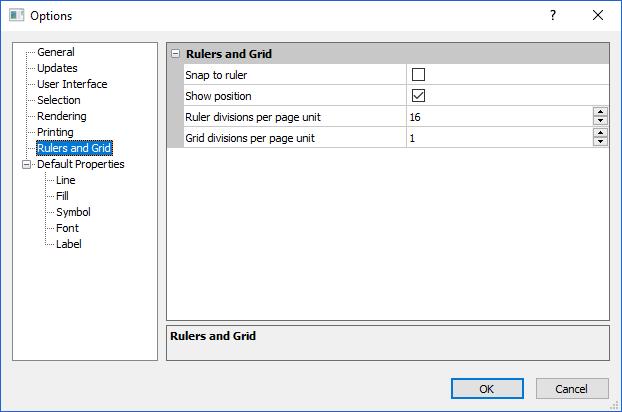The image size is (622, 412).
Task: Open the Printing options page
Action: [55, 132]
